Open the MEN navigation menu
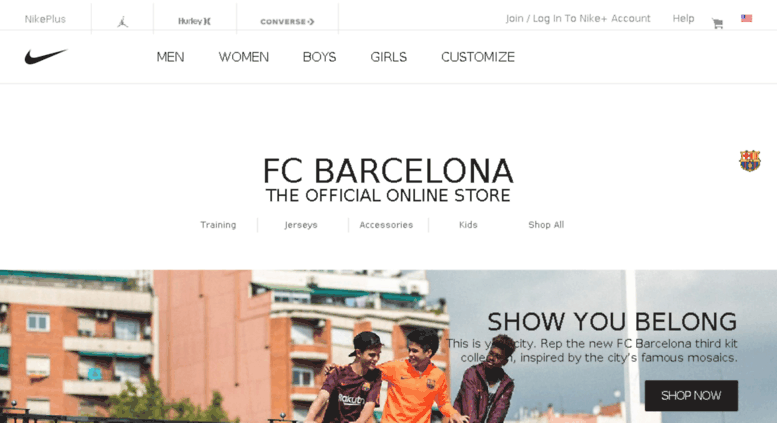 pyautogui.click(x=170, y=57)
